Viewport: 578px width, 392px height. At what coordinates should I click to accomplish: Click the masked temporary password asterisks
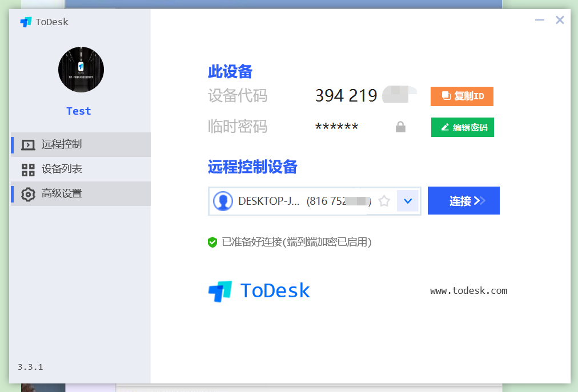336,127
